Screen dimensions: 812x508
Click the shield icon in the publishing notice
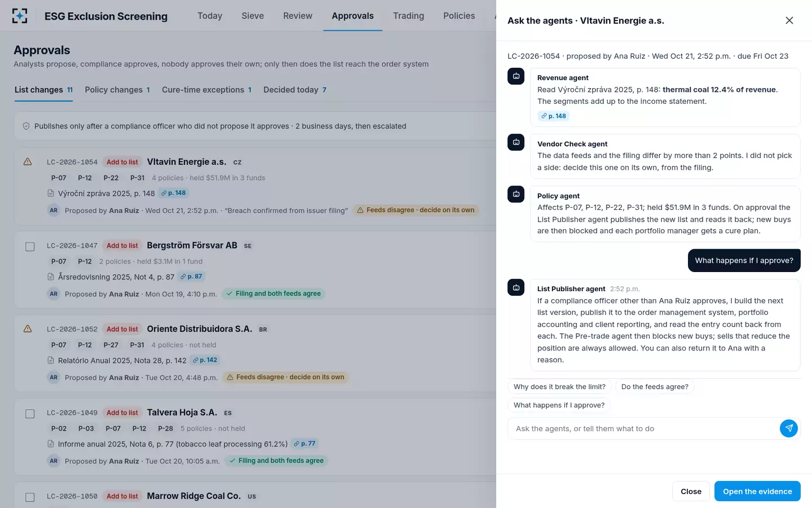[x=26, y=126]
